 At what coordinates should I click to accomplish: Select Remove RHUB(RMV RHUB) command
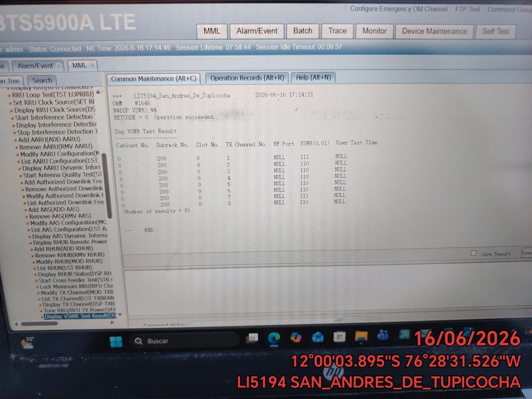tap(70, 255)
